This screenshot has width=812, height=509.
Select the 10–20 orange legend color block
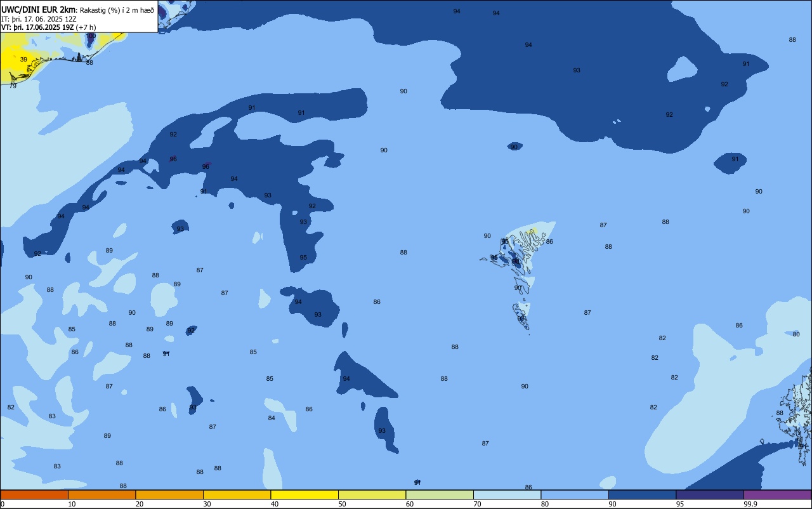pos(101,494)
